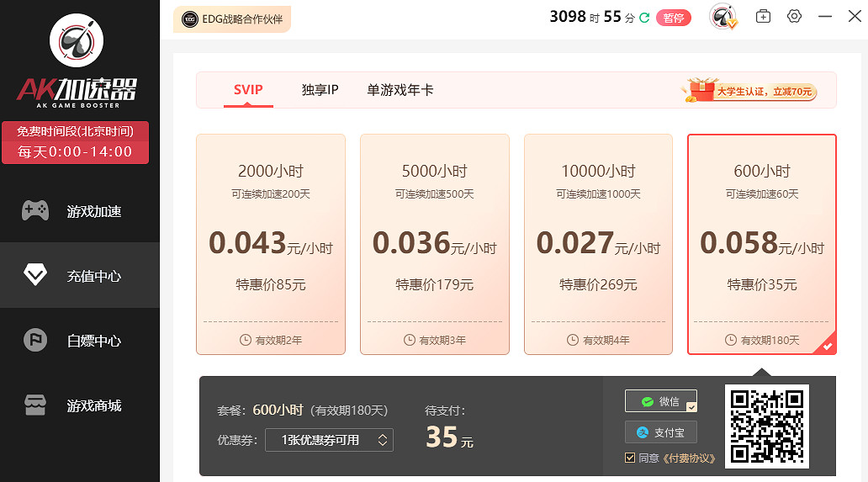Refresh remaining time with green refresh icon
Screen dimensions: 868x482
pos(644,18)
